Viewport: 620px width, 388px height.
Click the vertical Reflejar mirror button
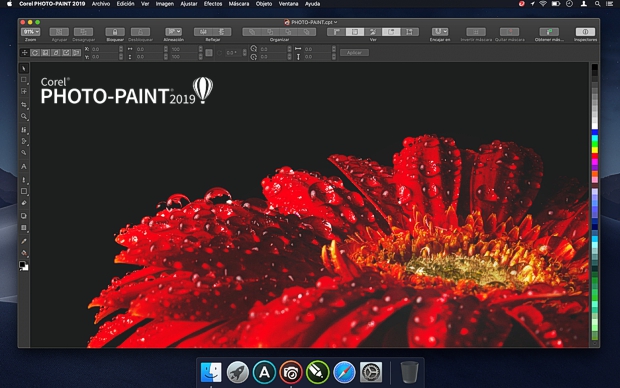[222, 32]
